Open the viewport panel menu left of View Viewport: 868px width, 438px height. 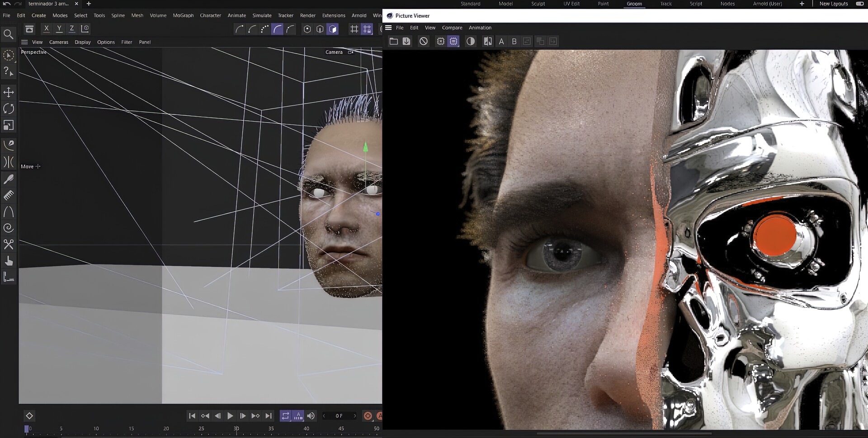24,42
